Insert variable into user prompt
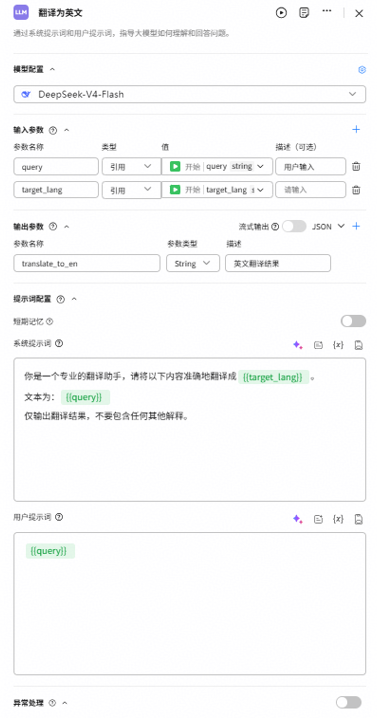This screenshot has height=718, width=377. point(338,519)
